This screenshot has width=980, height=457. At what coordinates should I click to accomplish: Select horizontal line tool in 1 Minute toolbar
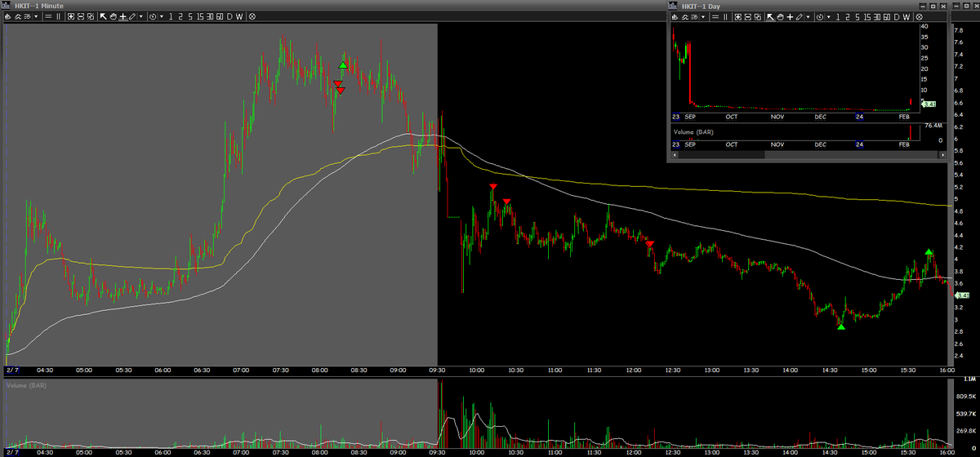click(48, 16)
